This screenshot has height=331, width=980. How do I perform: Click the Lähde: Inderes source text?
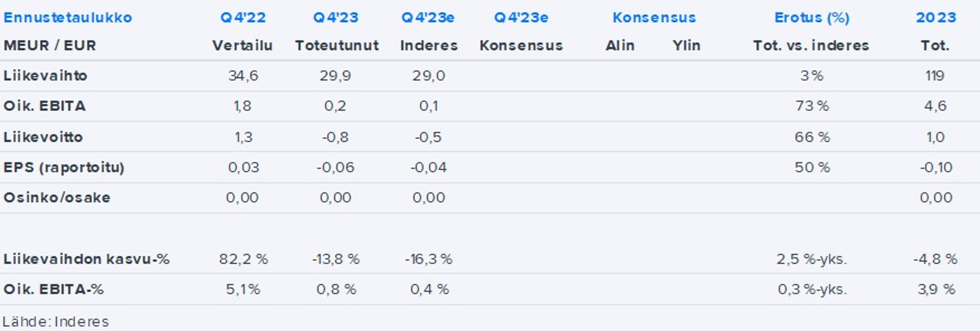[56, 322]
